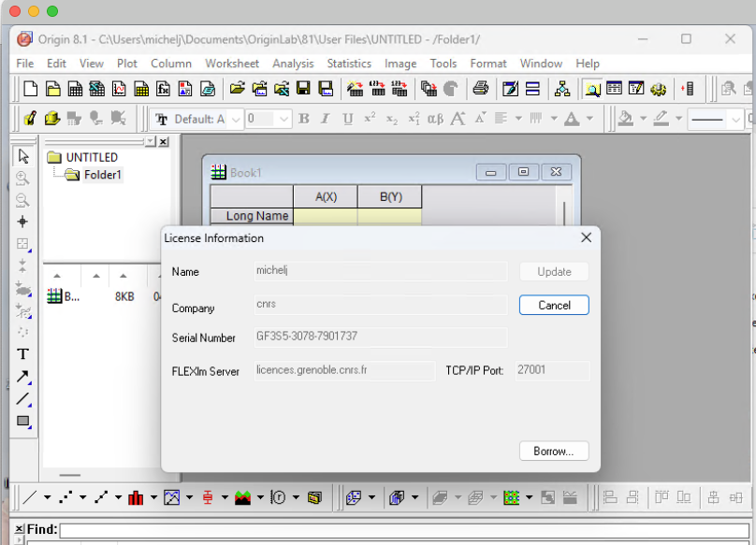Open the font name dropdown
This screenshot has width=756, height=545.
[x=236, y=119]
